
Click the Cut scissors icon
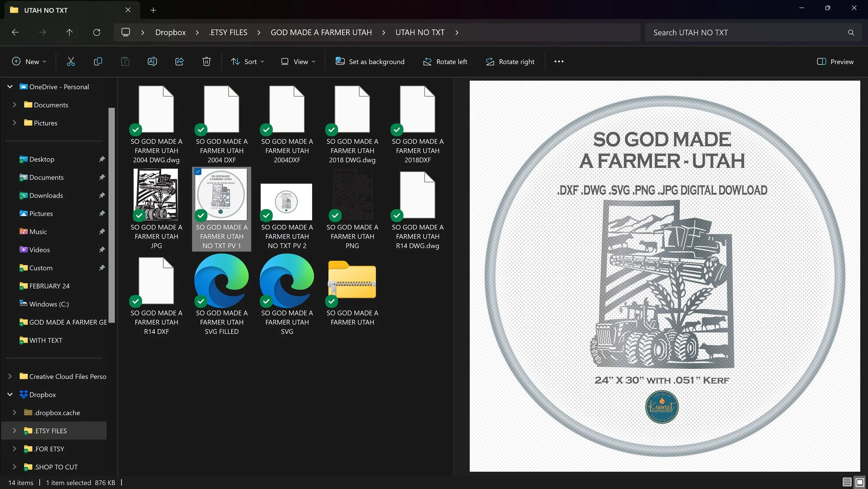(x=71, y=62)
